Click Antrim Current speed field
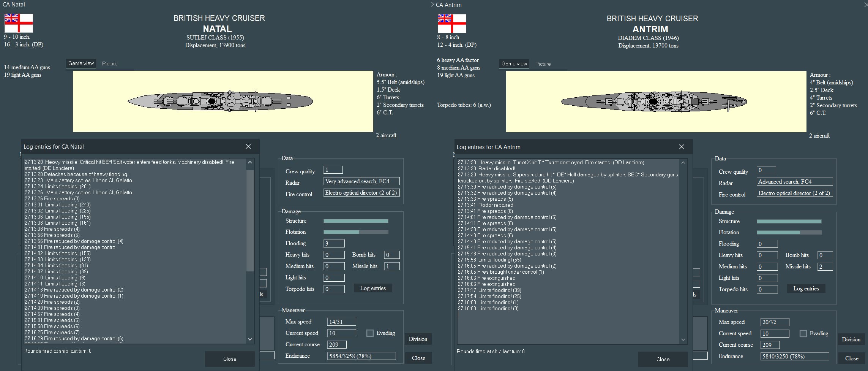 (x=775, y=333)
